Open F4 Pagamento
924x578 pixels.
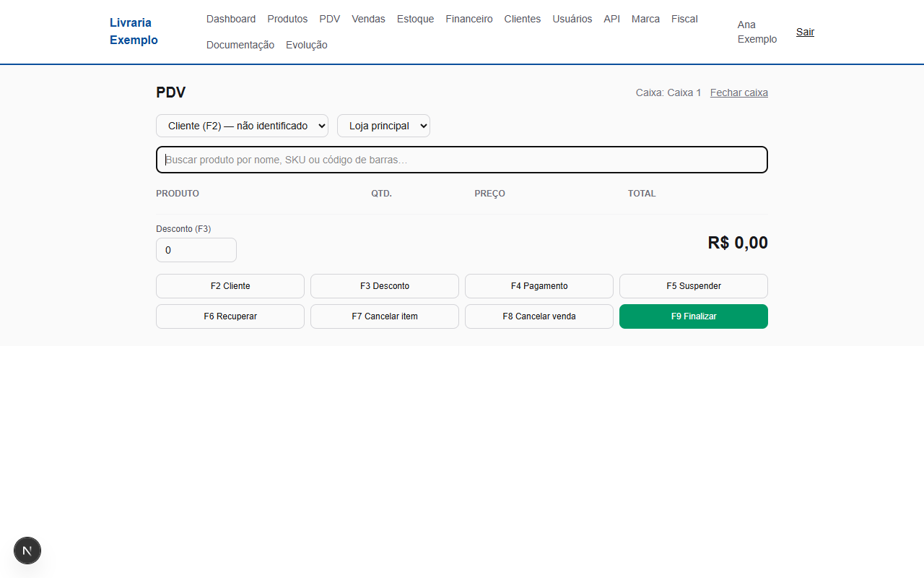pyautogui.click(x=539, y=286)
